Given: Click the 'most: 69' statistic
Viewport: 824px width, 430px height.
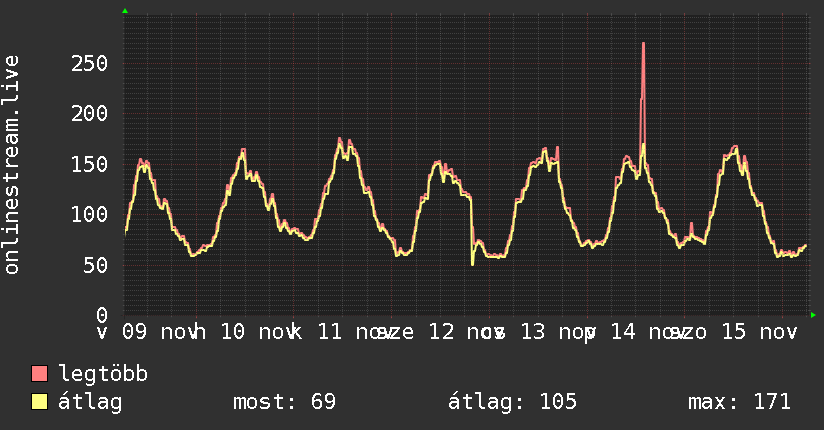Looking at the screenshot, I should [x=284, y=402].
